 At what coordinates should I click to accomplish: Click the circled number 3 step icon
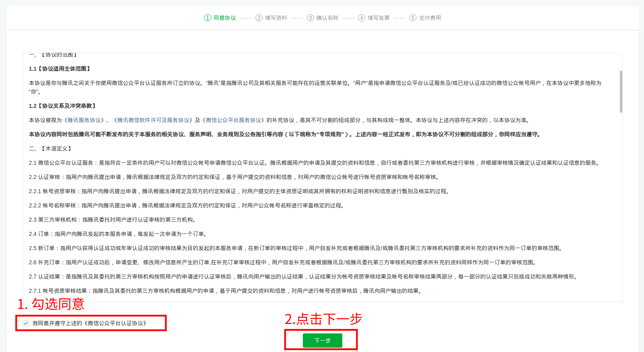pyautogui.click(x=310, y=18)
